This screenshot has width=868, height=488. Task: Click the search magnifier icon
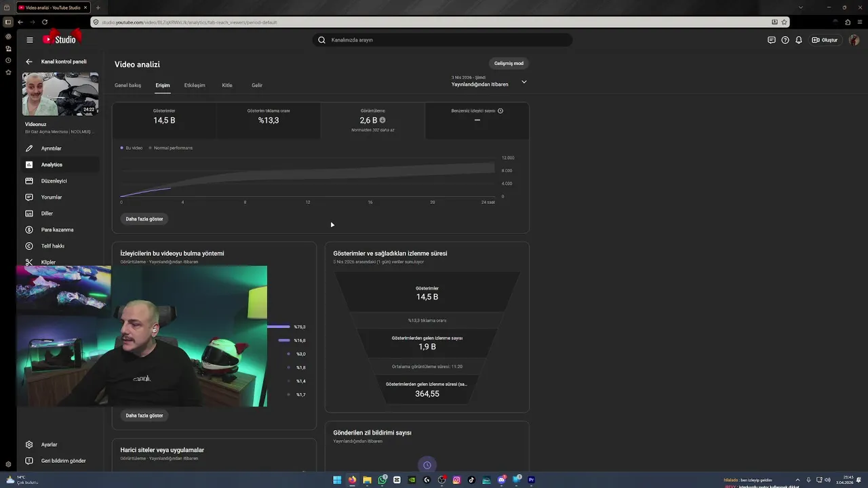(x=322, y=40)
